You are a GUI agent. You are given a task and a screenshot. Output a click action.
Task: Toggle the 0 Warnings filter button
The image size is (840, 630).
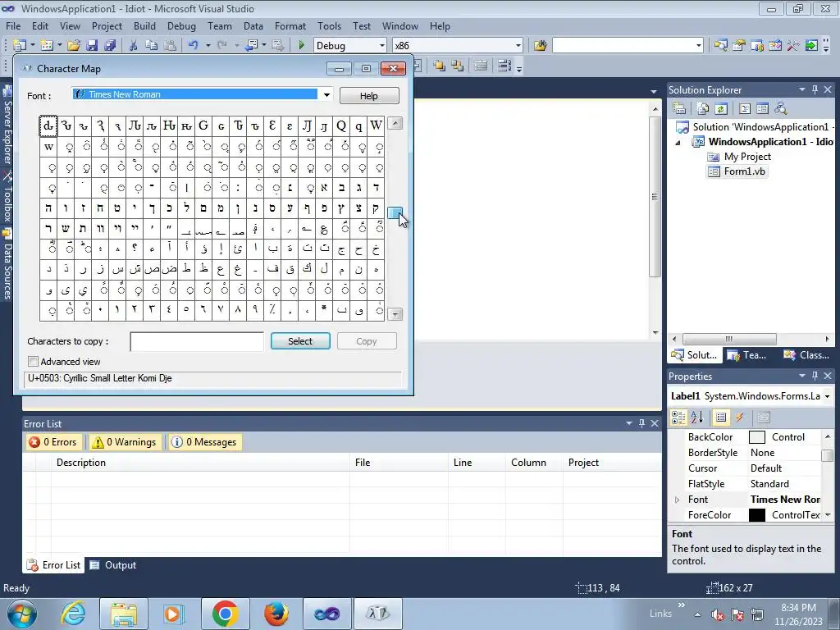[125, 442]
